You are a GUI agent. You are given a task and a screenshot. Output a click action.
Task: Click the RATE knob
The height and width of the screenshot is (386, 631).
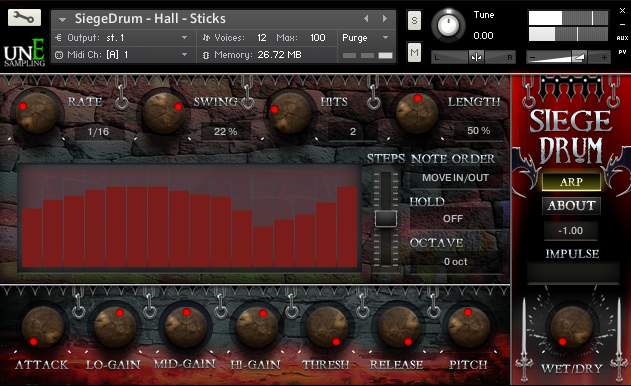(37, 113)
